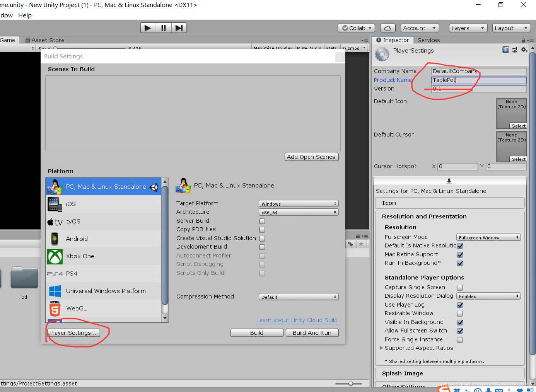Select the tvOS platform
This screenshot has width=536, height=392.
pos(104,222)
